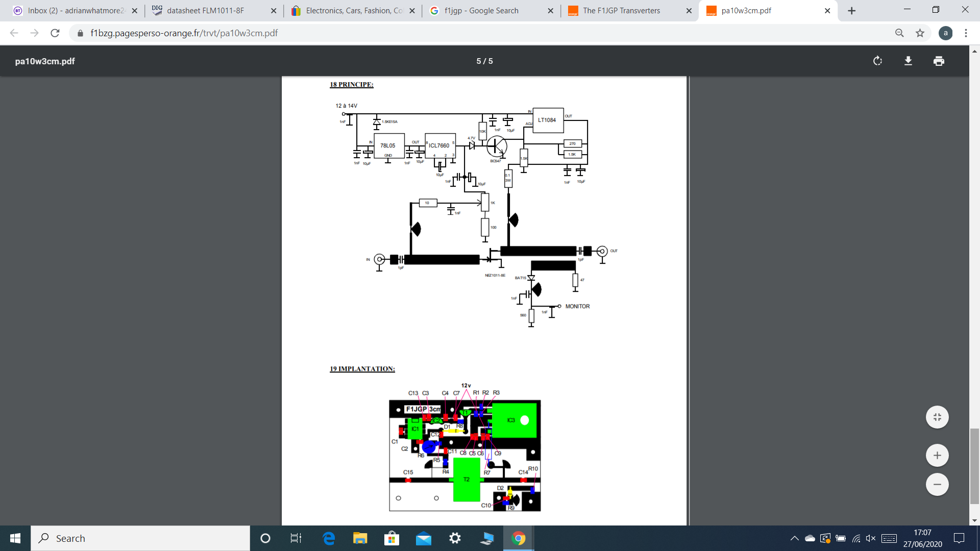Open the Chrome profile avatar
Image resolution: width=980 pixels, height=551 pixels.
(x=945, y=33)
